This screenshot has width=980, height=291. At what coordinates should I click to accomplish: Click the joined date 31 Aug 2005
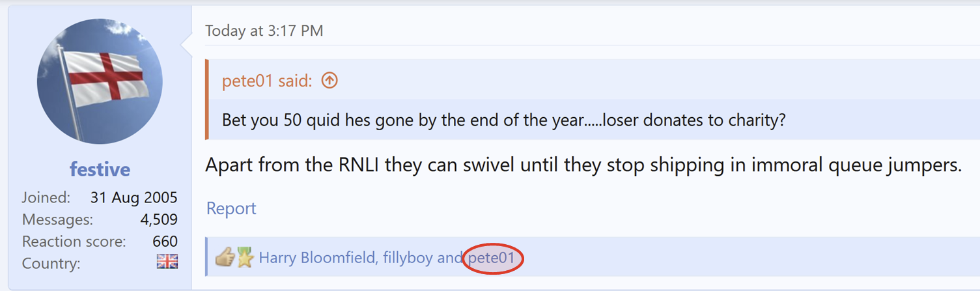(133, 197)
